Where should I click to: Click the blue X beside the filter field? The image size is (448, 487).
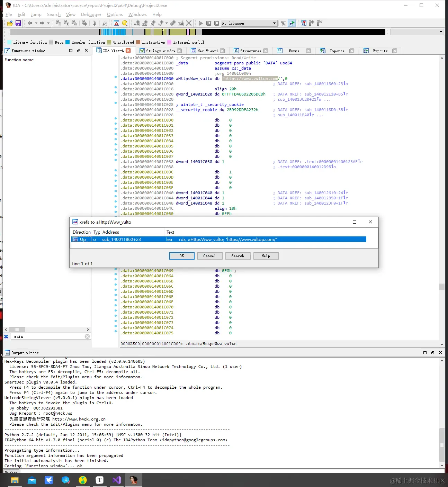[x=6, y=336]
